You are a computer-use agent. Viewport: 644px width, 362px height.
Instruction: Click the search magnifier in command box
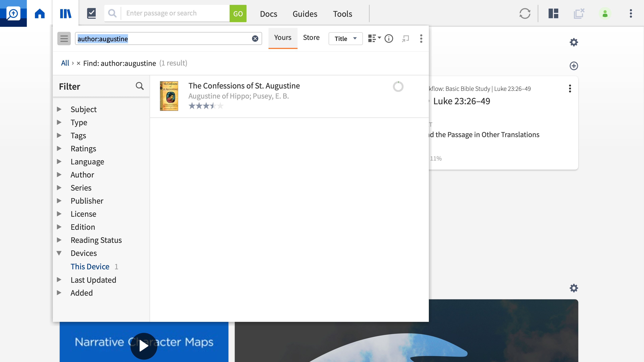point(113,13)
